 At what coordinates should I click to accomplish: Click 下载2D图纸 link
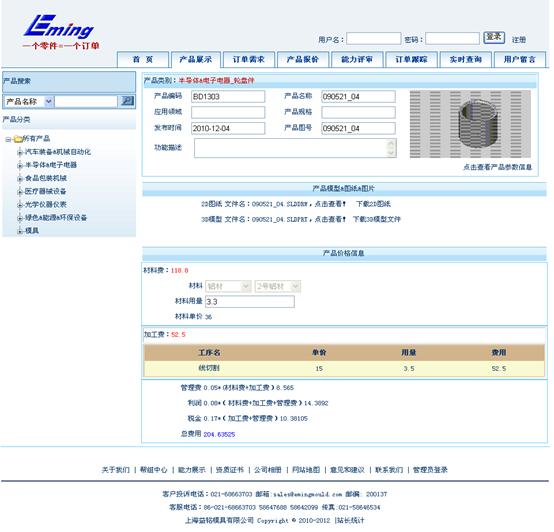(x=373, y=204)
